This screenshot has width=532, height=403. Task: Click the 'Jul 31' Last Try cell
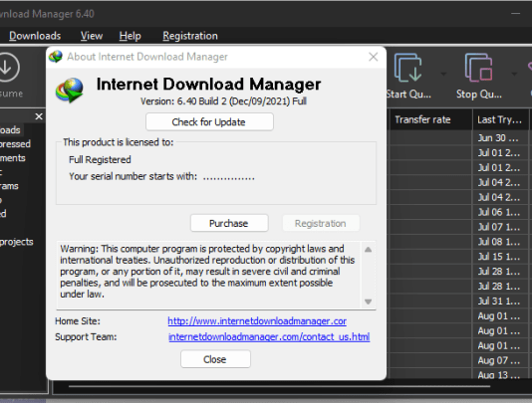click(x=500, y=302)
